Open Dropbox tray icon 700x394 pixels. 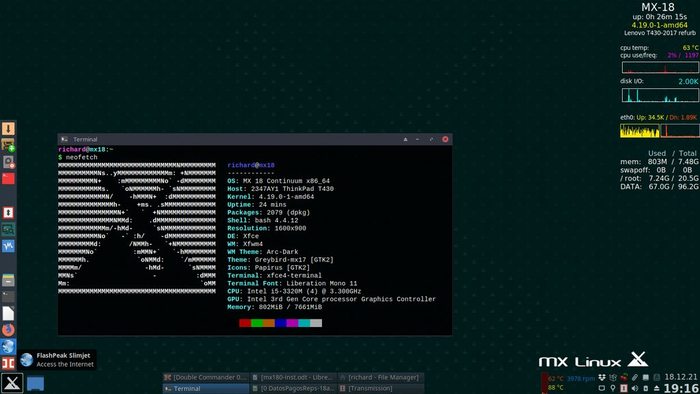coord(602,377)
